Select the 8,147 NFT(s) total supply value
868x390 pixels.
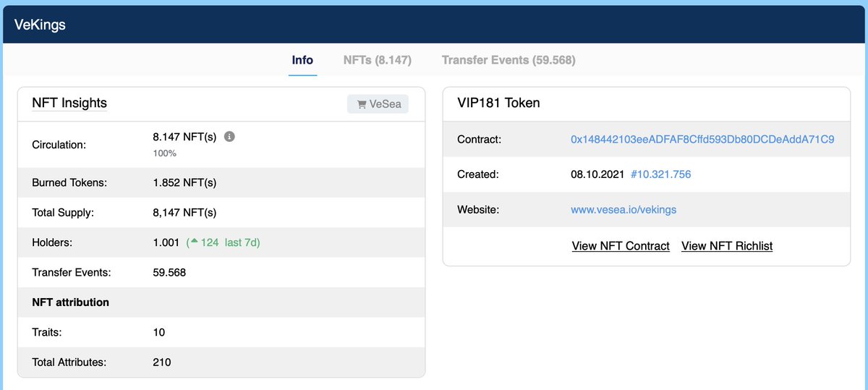pos(184,213)
